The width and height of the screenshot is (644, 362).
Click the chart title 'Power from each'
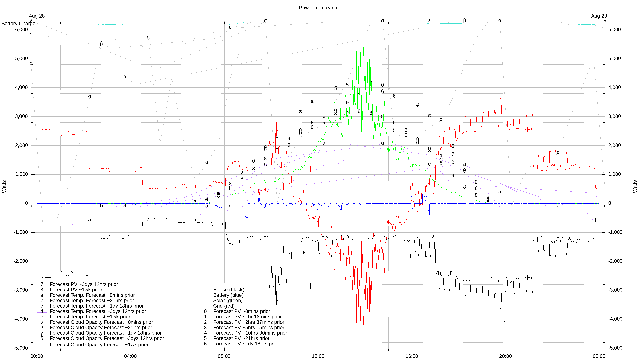click(318, 8)
